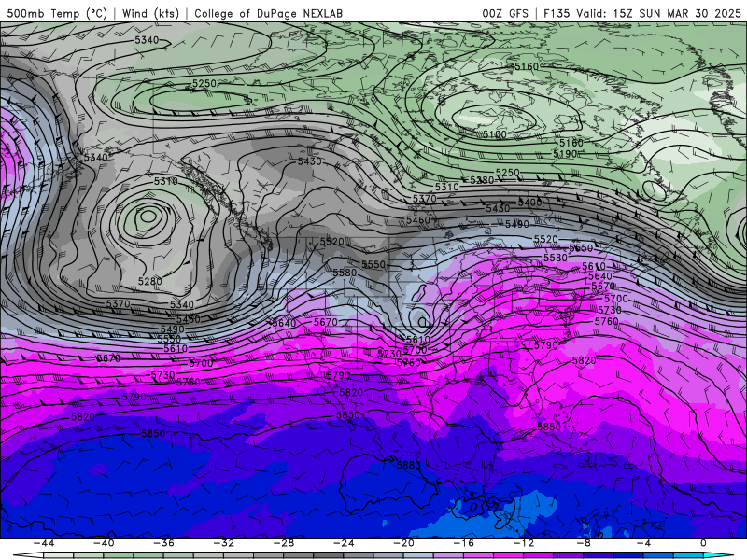This screenshot has height=560, width=747.
Task: Click the -4 colorbar scale label
Action: point(644,543)
